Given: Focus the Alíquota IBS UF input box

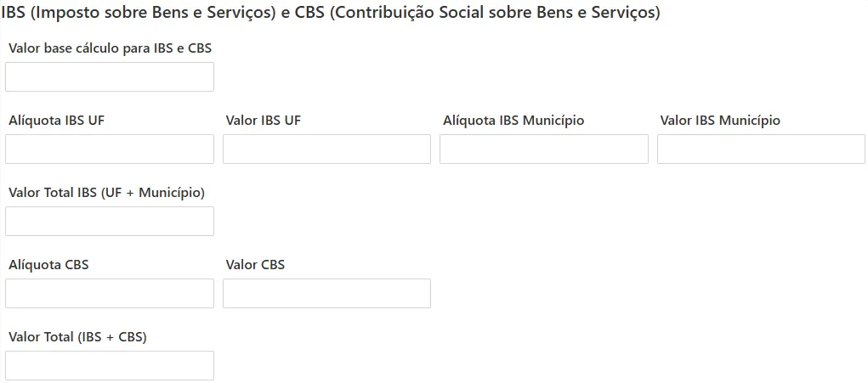Looking at the screenshot, I should pyautogui.click(x=110, y=149).
